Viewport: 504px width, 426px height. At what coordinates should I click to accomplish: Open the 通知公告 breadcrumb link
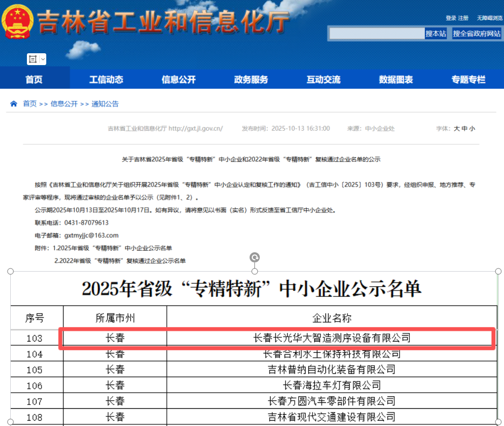[x=106, y=103]
